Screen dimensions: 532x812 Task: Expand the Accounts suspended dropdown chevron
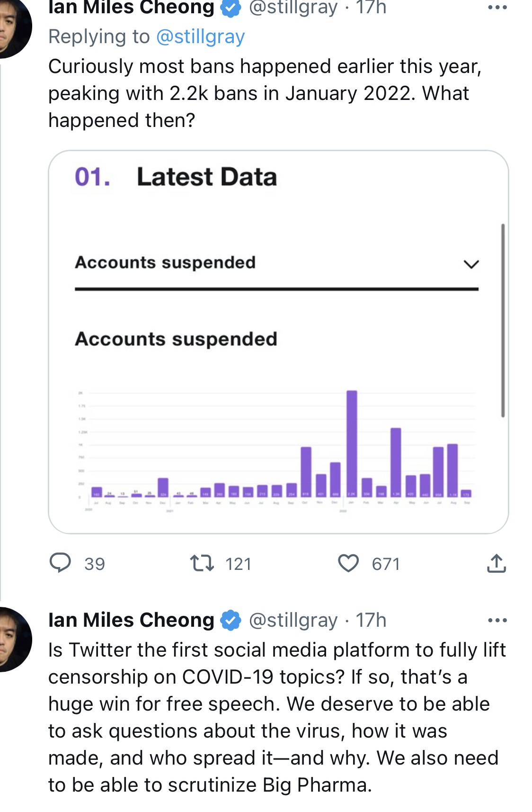pos(471,264)
